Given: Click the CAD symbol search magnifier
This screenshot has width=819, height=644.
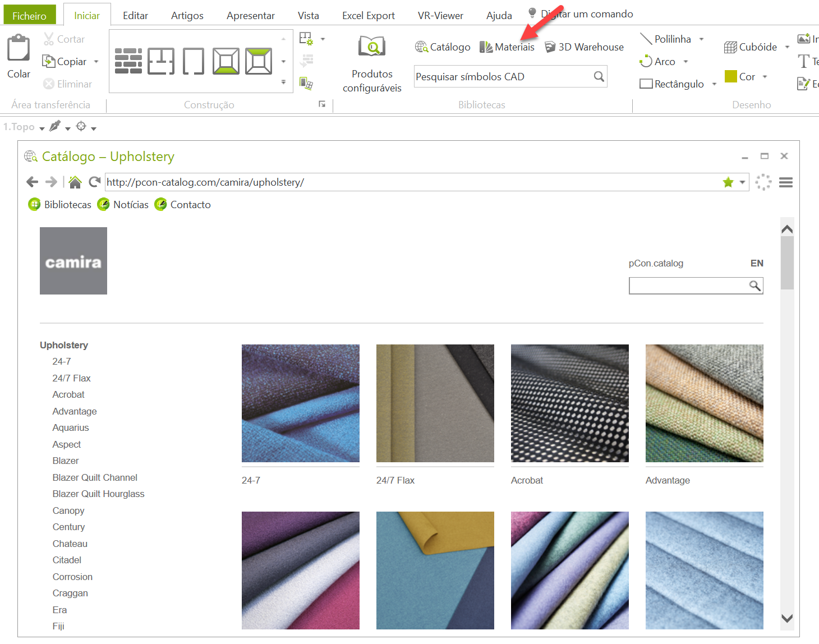Looking at the screenshot, I should (599, 76).
